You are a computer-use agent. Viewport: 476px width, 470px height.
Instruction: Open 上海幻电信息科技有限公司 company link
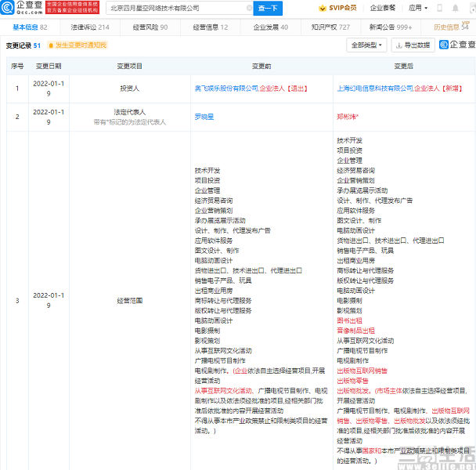(x=374, y=89)
